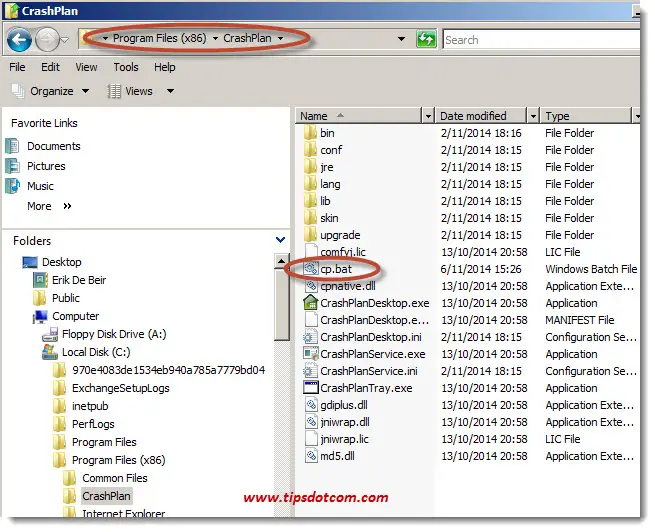
Task: Collapse the Folders pane chevron
Action: coord(281,240)
